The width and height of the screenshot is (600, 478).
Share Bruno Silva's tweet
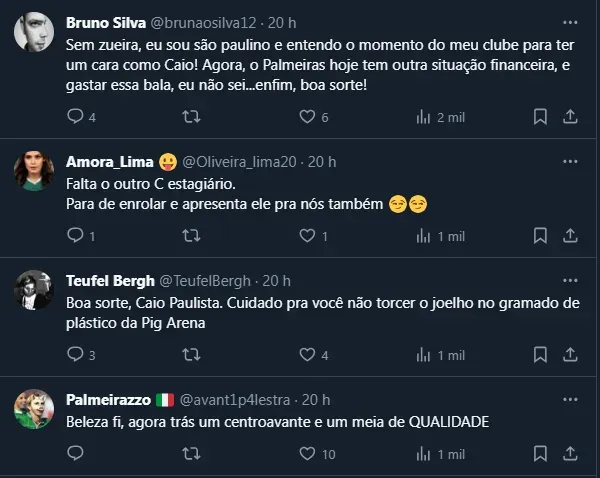click(570, 117)
